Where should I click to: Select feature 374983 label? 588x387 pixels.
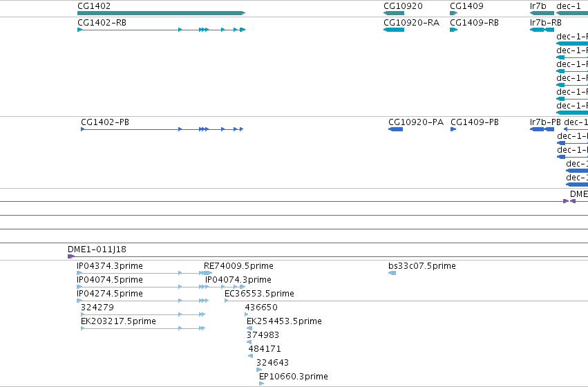(263, 335)
